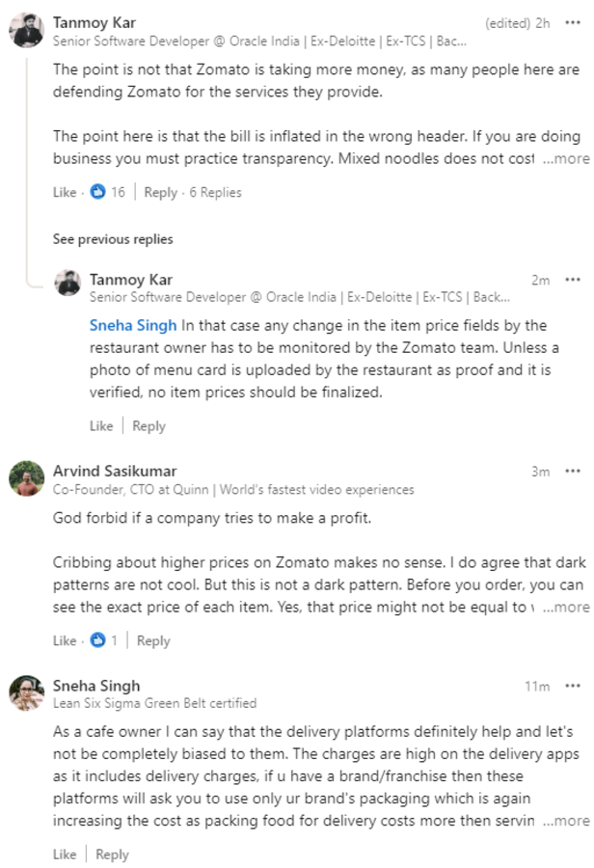Image resolution: width=594 pixels, height=868 pixels.
Task: Like Arvind Sasikumar's comment
Action: pos(63,640)
